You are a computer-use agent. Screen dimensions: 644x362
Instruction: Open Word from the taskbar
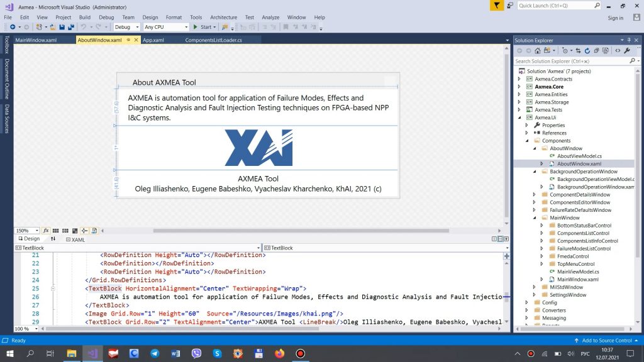176,353
